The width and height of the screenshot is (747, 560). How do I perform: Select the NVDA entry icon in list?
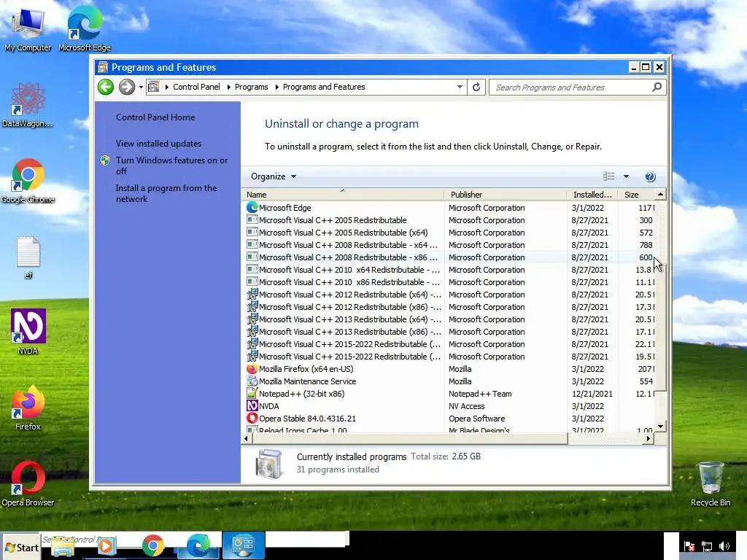(x=252, y=405)
